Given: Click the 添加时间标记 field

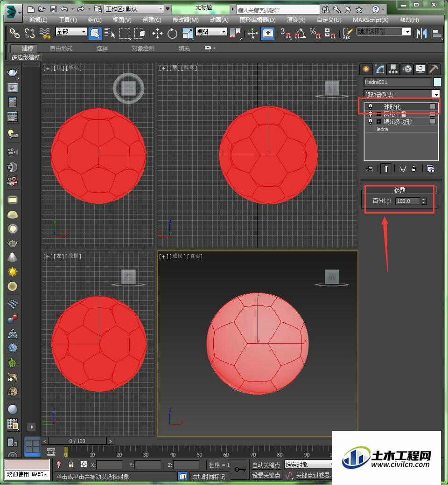Looking at the screenshot, I should (x=208, y=476).
